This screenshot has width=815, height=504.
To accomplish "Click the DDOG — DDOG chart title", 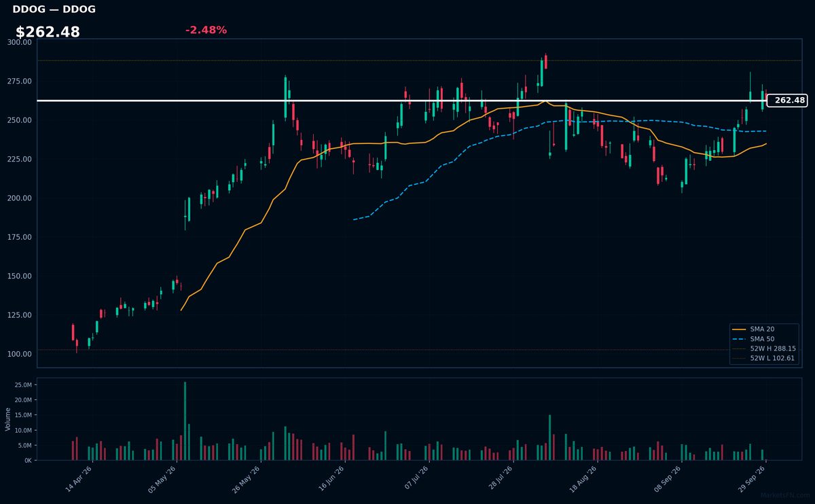I will pyautogui.click(x=54, y=10).
